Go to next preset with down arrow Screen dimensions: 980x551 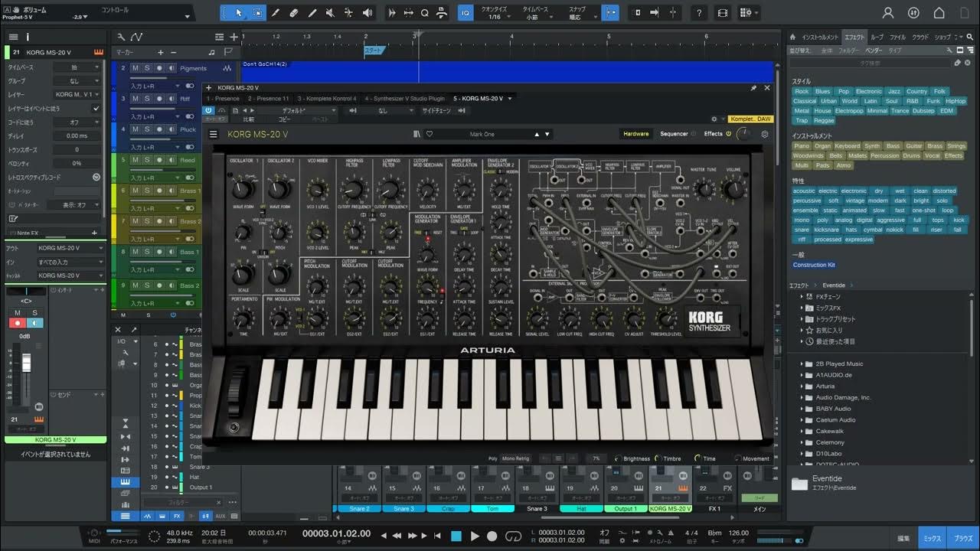coord(547,134)
